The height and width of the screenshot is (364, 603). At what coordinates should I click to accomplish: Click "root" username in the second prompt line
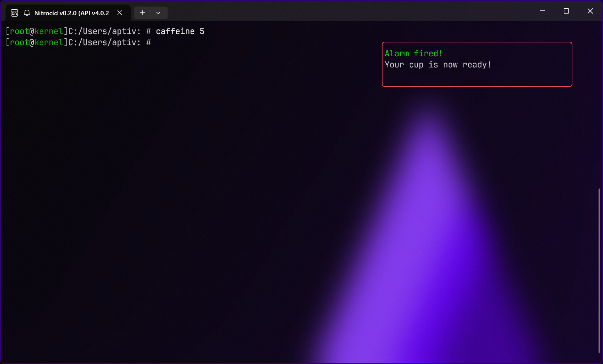coord(19,42)
